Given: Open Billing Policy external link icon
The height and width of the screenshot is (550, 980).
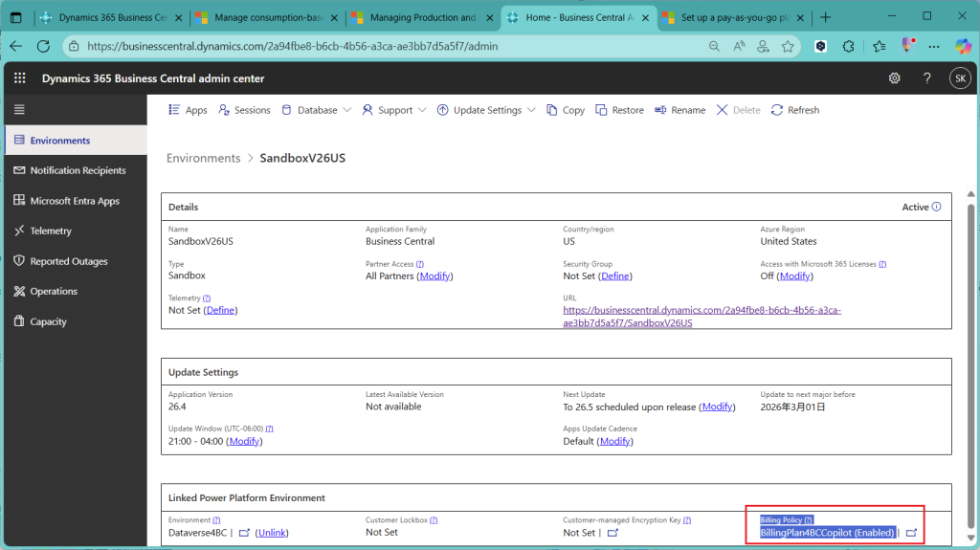Looking at the screenshot, I should pos(911,533).
